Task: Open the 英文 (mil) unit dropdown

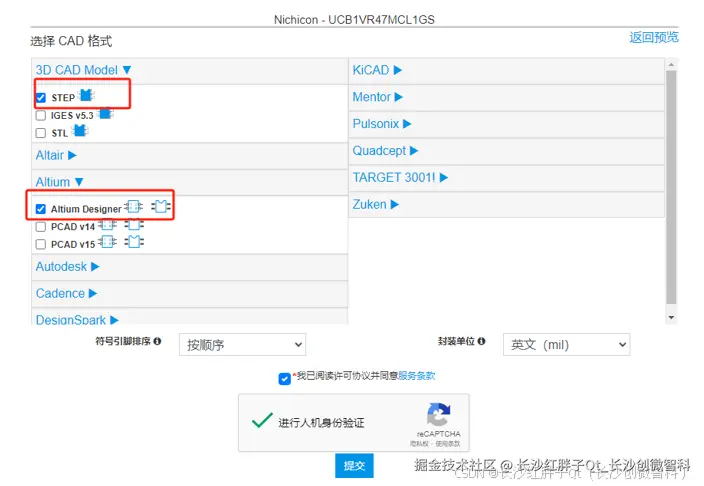Action: [x=567, y=345]
